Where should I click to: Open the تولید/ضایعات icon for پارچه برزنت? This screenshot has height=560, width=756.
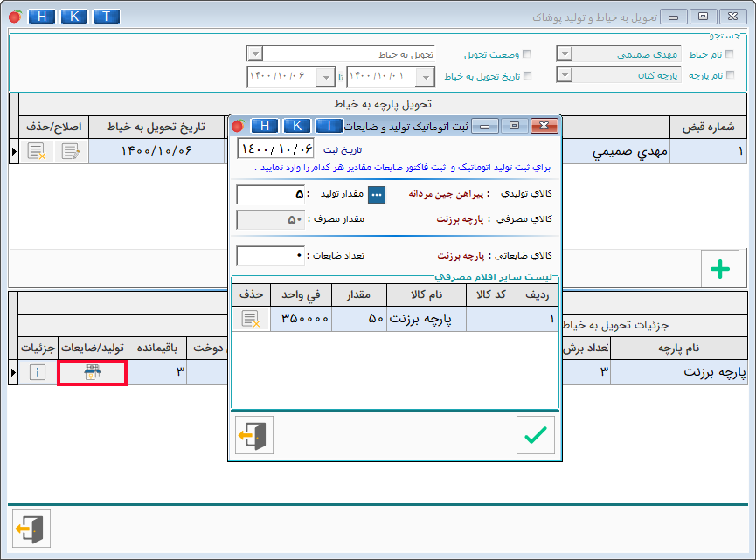click(x=92, y=372)
